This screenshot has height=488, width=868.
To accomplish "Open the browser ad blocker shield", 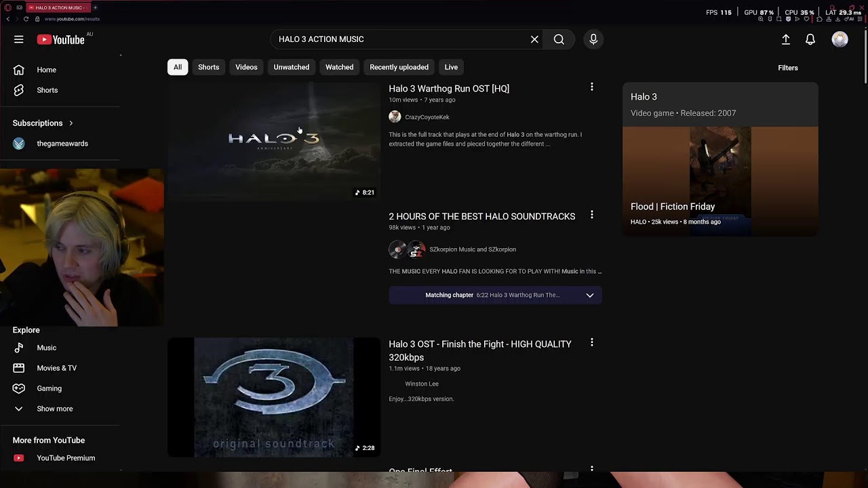I will pos(788,19).
